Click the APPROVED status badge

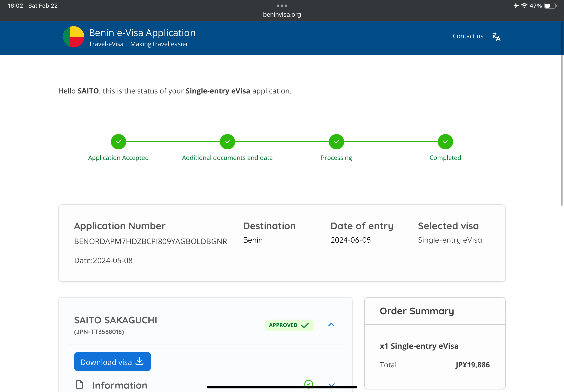289,325
